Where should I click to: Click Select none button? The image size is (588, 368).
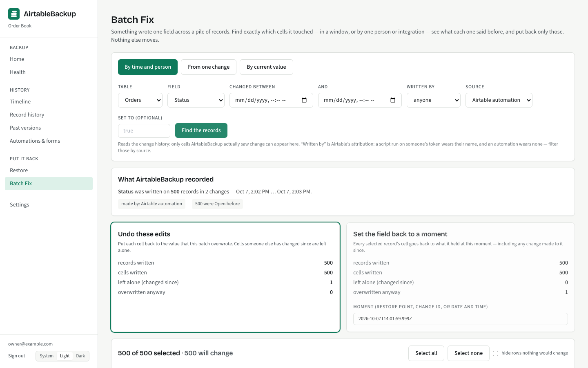(x=469, y=353)
